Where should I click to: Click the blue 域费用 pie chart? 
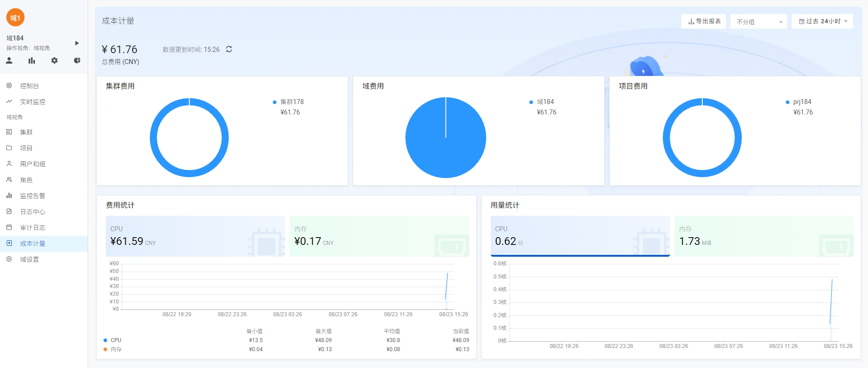click(x=445, y=138)
